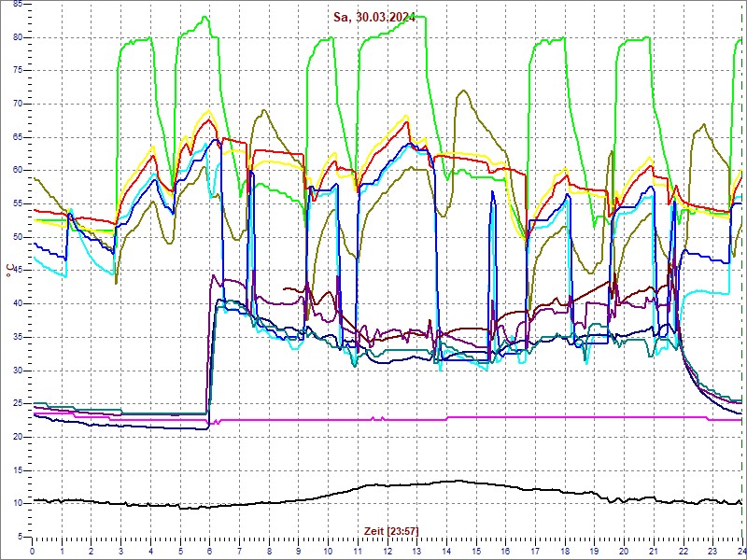The image size is (747, 560).
Task: Click the 40 label on the temperature axis
Action: coord(17,304)
